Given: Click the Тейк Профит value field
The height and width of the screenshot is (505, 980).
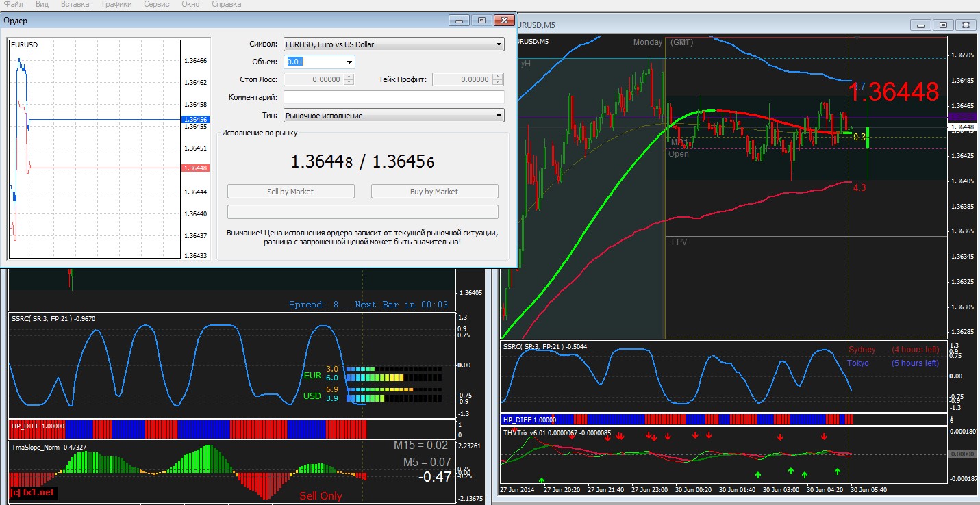Looking at the screenshot, I should (x=462, y=79).
